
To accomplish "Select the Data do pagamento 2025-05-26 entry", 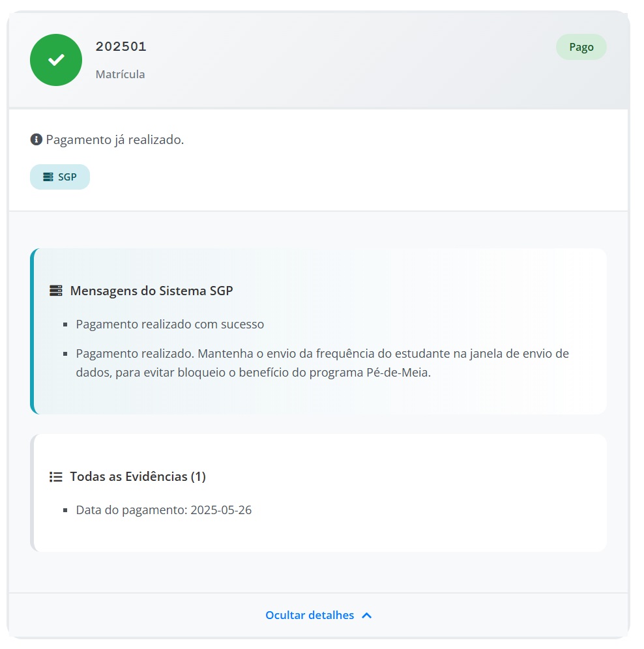I will click(x=164, y=510).
